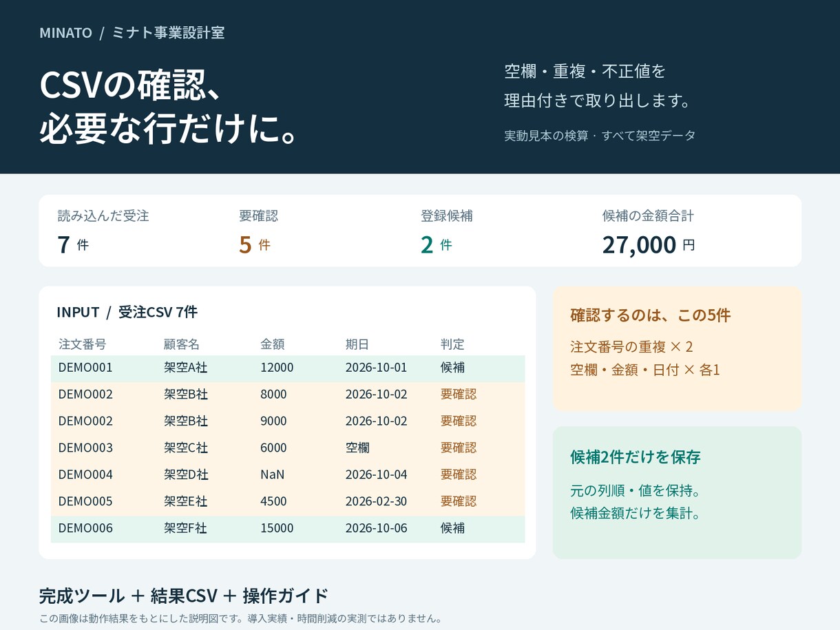Click '要確認' in the DEMO003 row

[x=459, y=448]
